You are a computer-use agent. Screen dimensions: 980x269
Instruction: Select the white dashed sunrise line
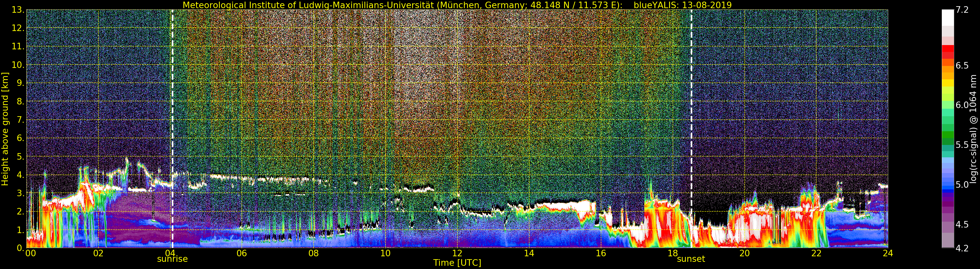(172, 129)
